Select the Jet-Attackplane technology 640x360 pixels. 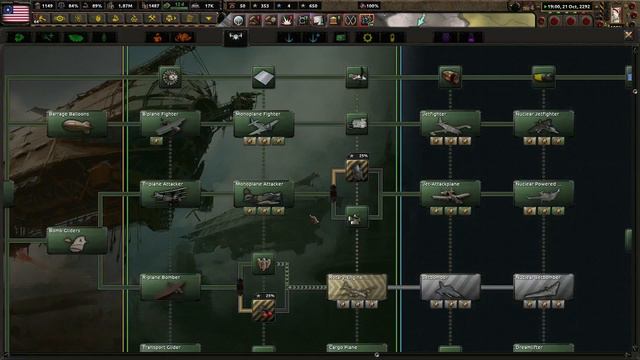[450, 194]
